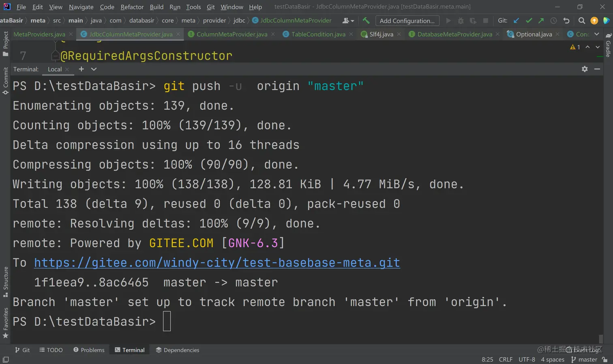Collapse the fold marker beside @RequiredArgsConstructor

(56, 56)
